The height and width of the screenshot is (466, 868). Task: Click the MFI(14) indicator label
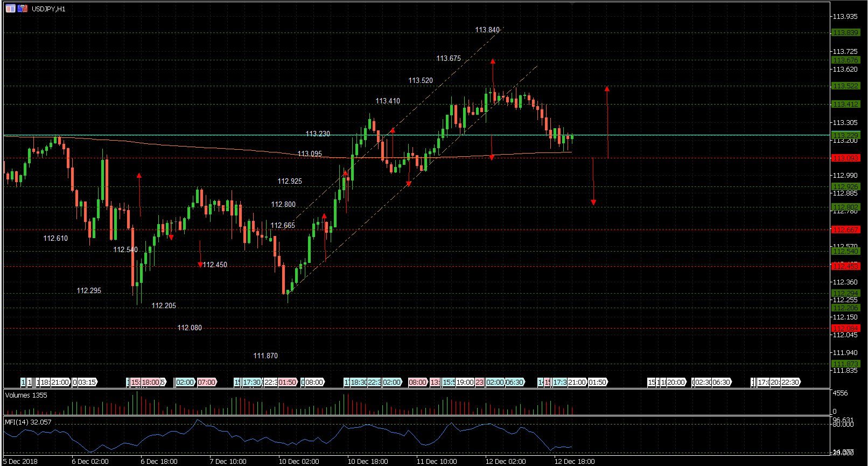tap(27, 422)
